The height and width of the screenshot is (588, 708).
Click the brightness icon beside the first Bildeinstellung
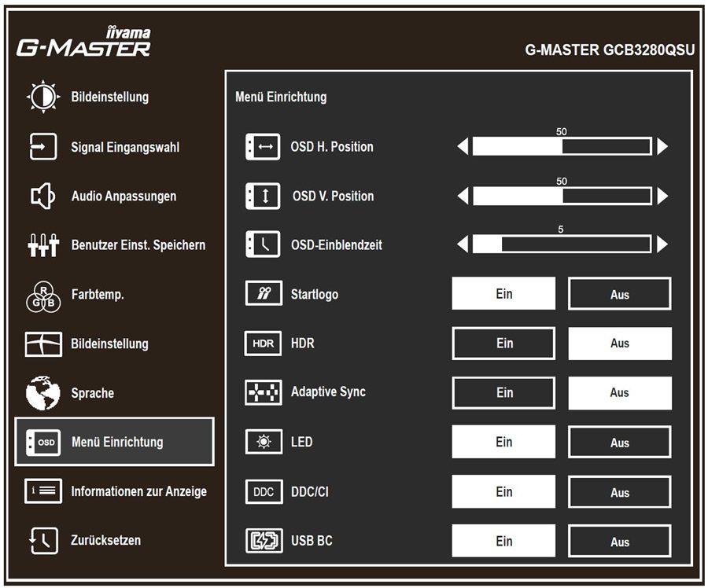click(x=43, y=97)
